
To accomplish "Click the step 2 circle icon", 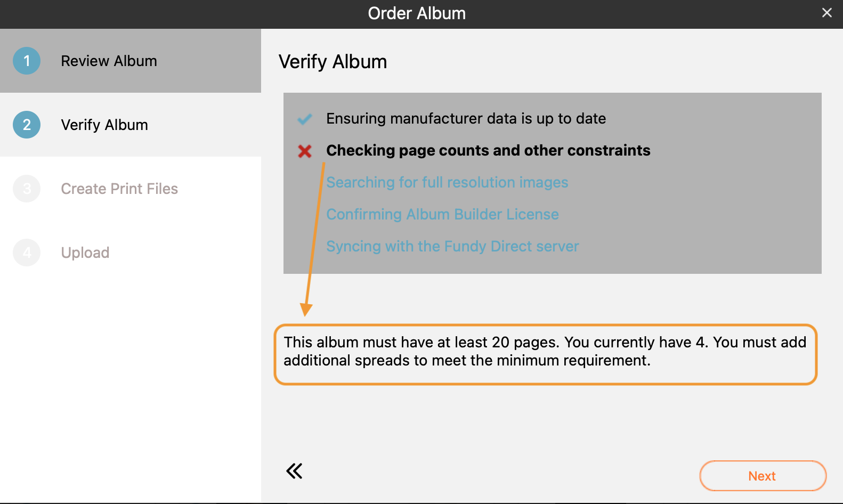I will point(27,125).
